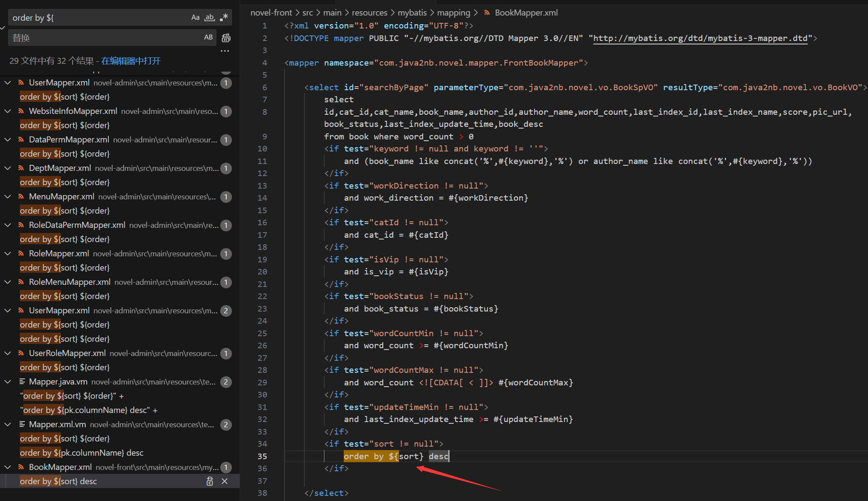Toggle Match Case in search box
Screen dimensions: 868x501
(195, 18)
